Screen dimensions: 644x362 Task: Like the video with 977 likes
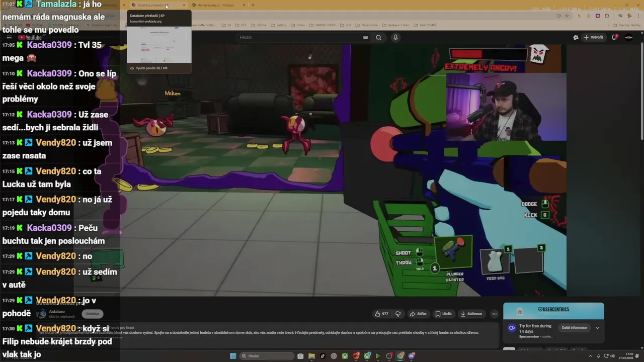click(x=381, y=314)
